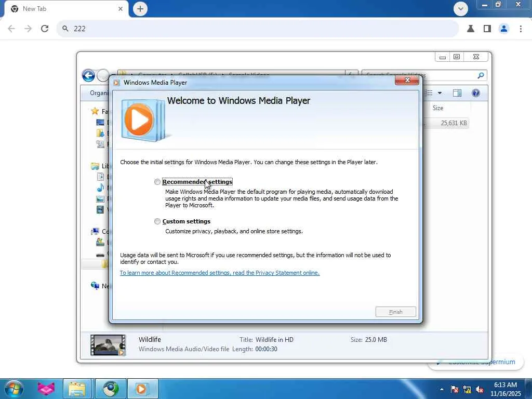This screenshot has height=399, width=532.
Task: Click the Size column header
Action: coord(437,108)
